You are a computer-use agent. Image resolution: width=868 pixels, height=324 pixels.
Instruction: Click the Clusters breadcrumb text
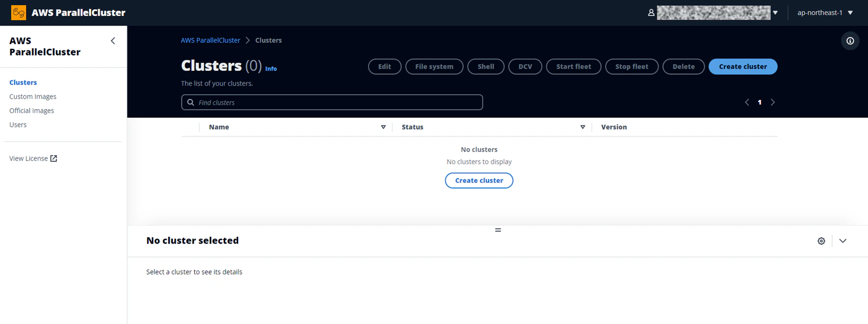click(269, 40)
